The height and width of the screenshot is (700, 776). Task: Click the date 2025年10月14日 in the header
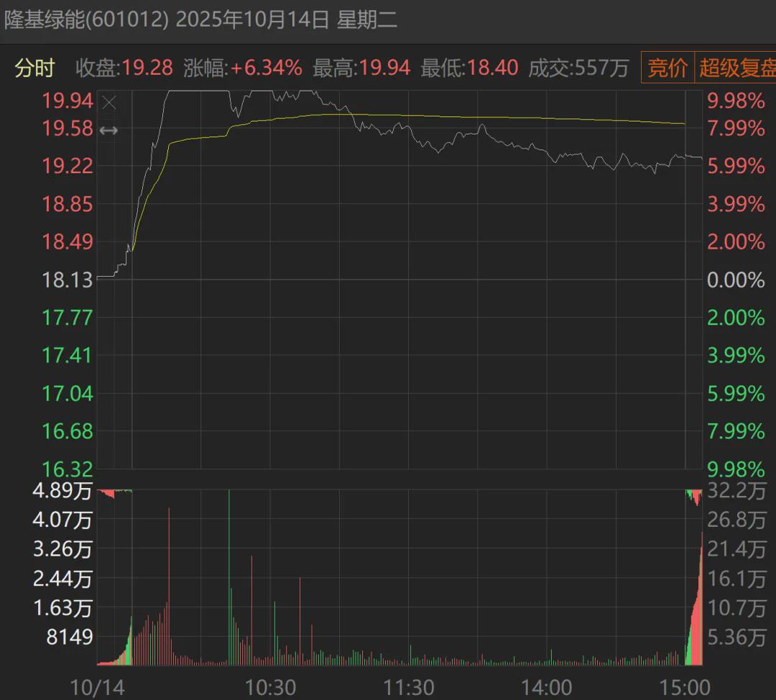[x=252, y=19]
